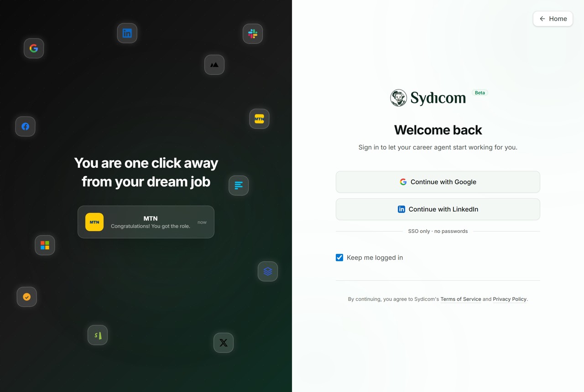Click the floating Slack logo icon
Screen dimensions: 584x392
tap(253, 34)
